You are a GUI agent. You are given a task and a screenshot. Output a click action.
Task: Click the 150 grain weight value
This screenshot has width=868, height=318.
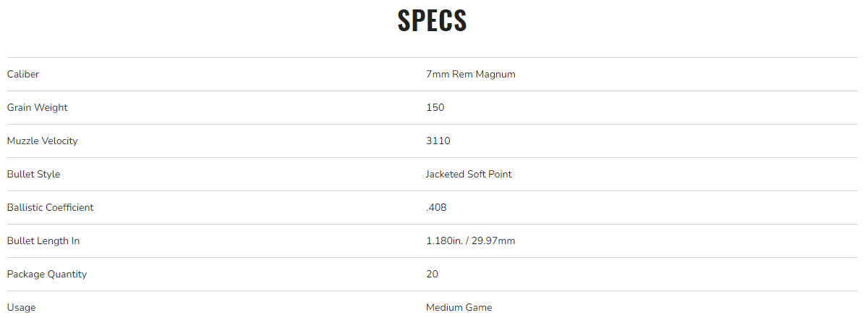tap(435, 107)
